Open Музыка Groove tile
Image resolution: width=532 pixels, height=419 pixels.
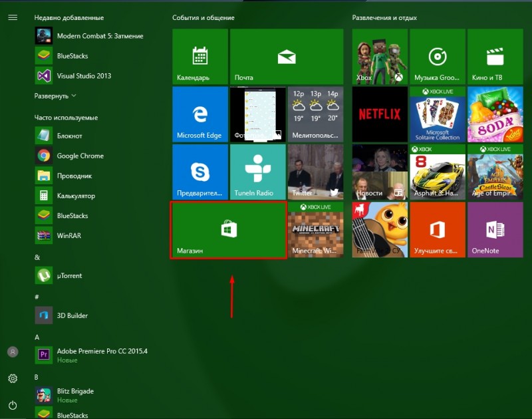coord(438,57)
